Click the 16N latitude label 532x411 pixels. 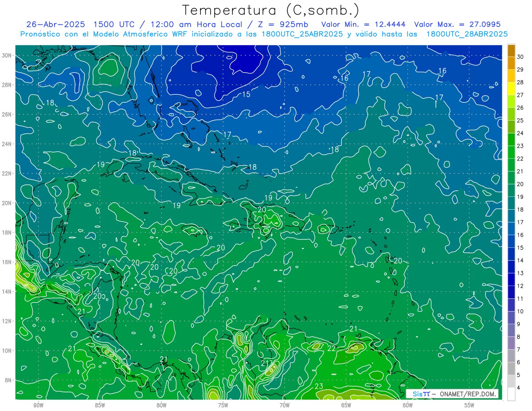[7, 262]
